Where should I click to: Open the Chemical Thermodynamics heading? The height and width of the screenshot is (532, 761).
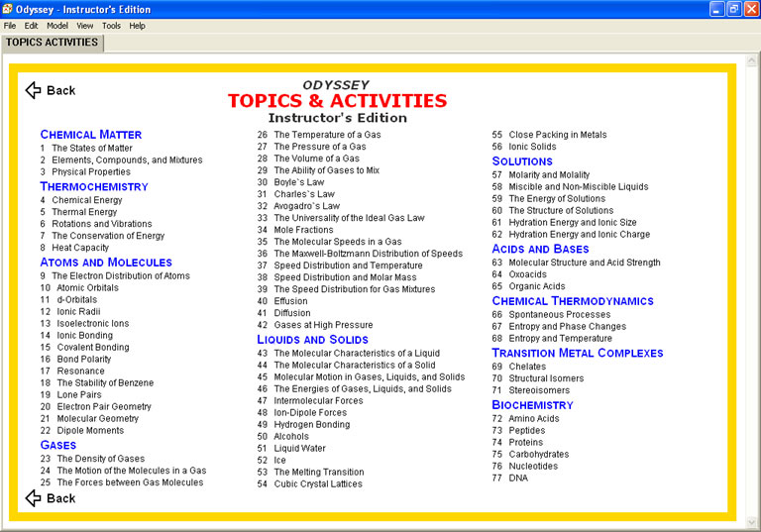coord(573,301)
